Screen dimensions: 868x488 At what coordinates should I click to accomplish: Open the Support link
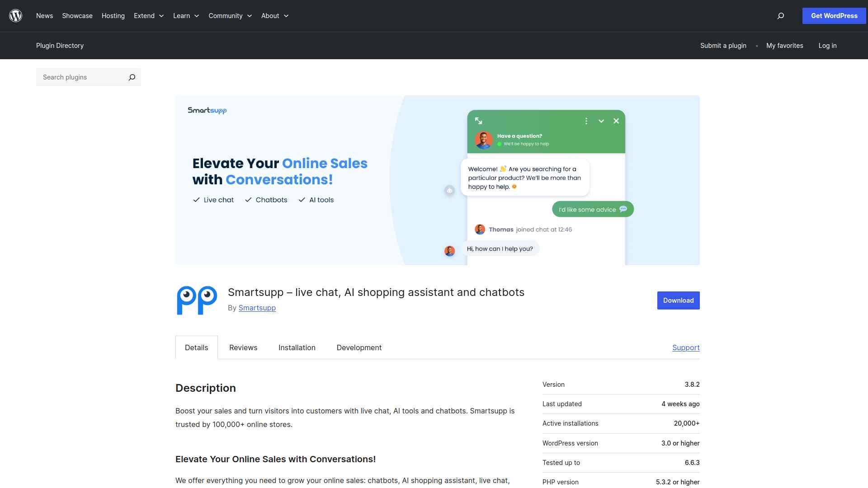(x=686, y=347)
